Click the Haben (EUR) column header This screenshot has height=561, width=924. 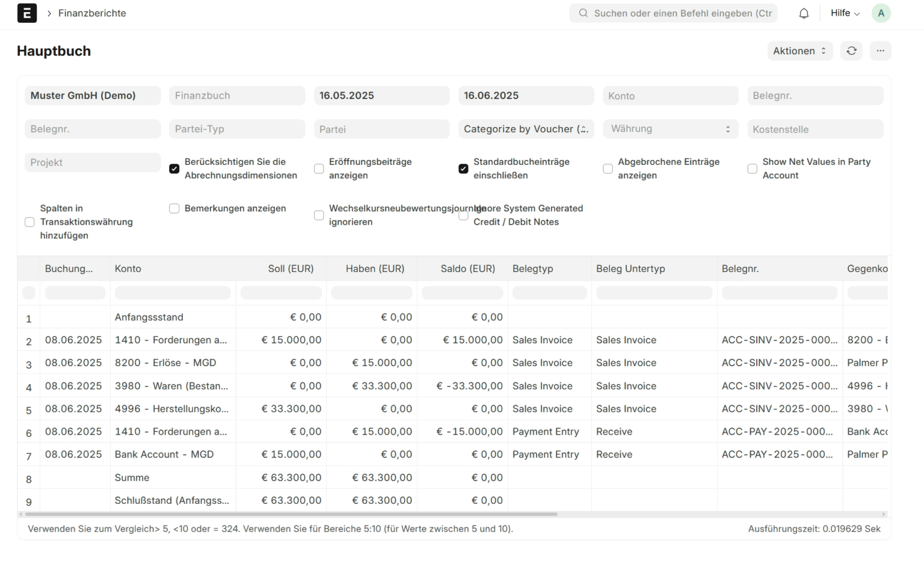point(372,269)
